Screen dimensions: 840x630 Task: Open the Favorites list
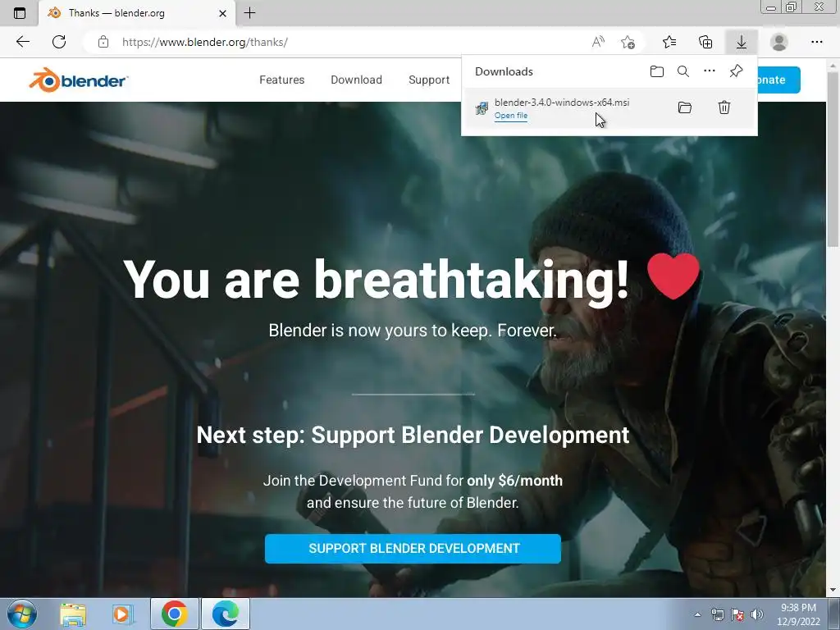pos(669,42)
